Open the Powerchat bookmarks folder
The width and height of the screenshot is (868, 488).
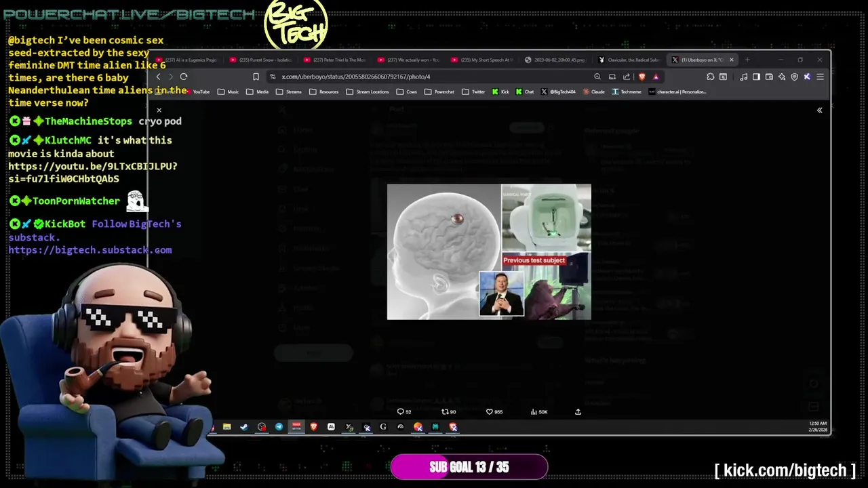coord(440,91)
